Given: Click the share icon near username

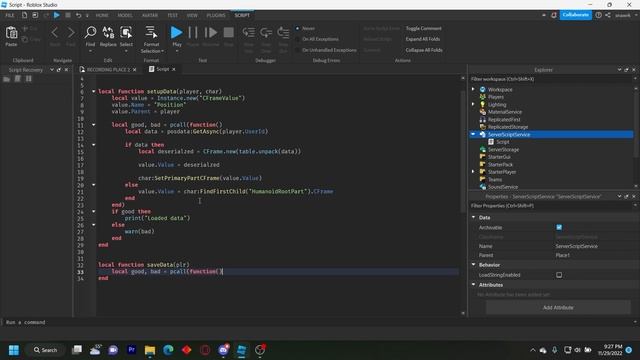Looking at the screenshot, I should pos(608,15).
